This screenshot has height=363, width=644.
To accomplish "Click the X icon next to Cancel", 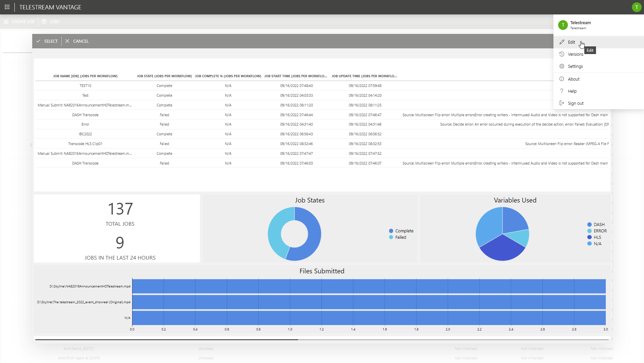I will pyautogui.click(x=67, y=41).
